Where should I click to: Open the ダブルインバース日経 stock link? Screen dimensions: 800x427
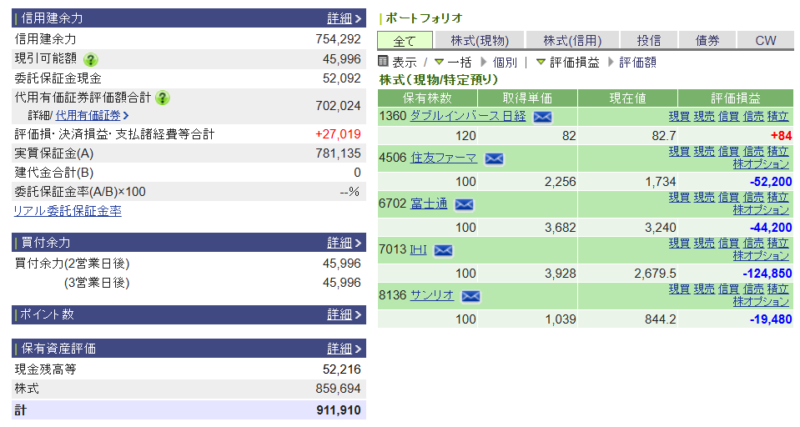pyautogui.click(x=468, y=116)
